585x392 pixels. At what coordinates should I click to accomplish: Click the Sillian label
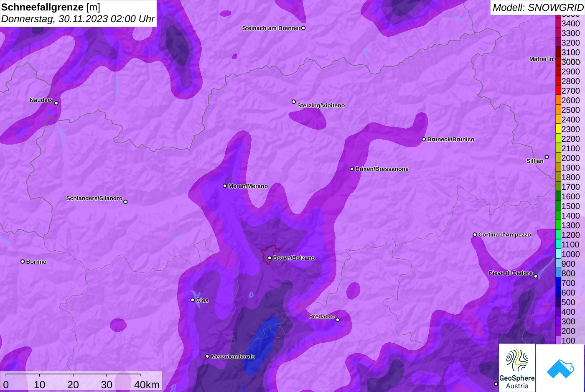pyautogui.click(x=535, y=161)
